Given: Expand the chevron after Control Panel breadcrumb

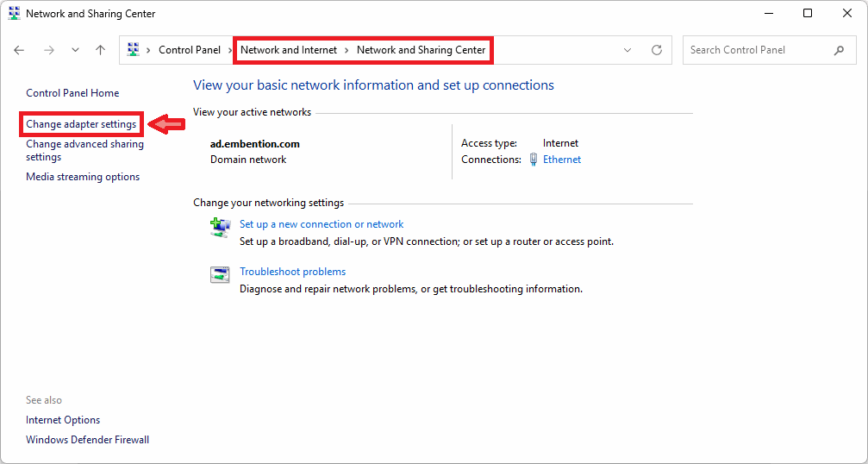Looking at the screenshot, I should pyautogui.click(x=231, y=50).
